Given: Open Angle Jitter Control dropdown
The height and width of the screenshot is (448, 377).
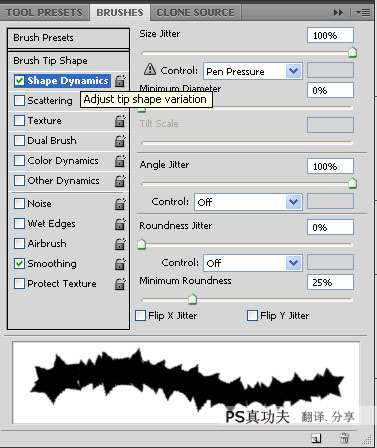Looking at the screenshot, I should tap(248, 202).
